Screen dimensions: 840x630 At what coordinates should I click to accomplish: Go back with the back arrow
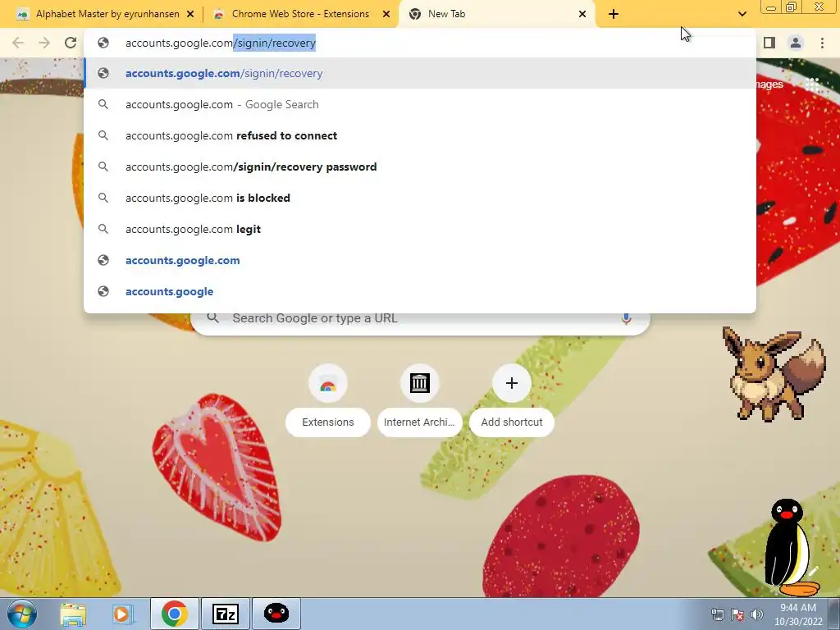pyautogui.click(x=18, y=43)
